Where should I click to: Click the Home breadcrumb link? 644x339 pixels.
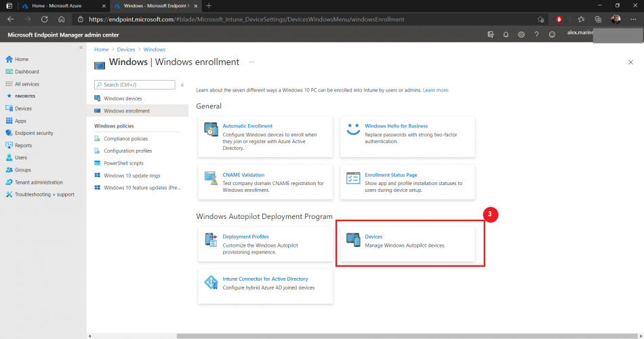click(x=102, y=49)
